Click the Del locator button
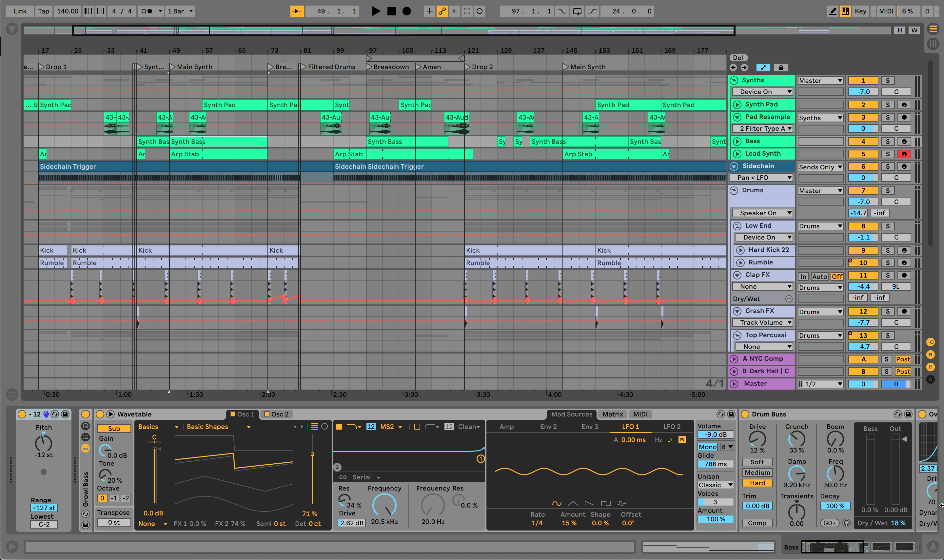Screen dimensions: 944x560 coord(738,58)
